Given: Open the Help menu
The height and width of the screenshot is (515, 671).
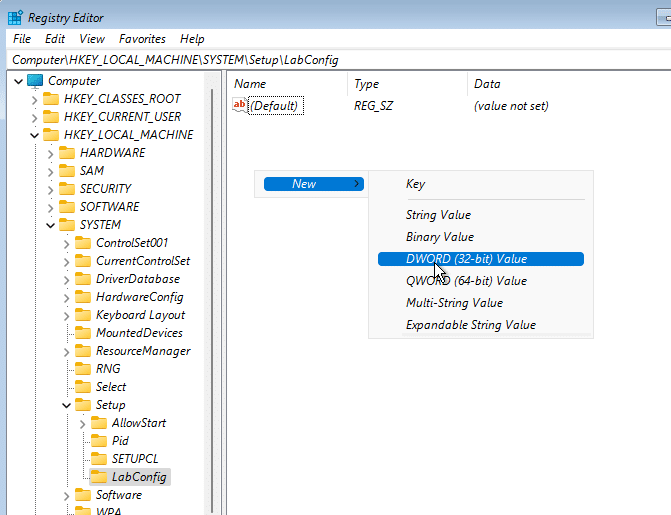Looking at the screenshot, I should (192, 39).
